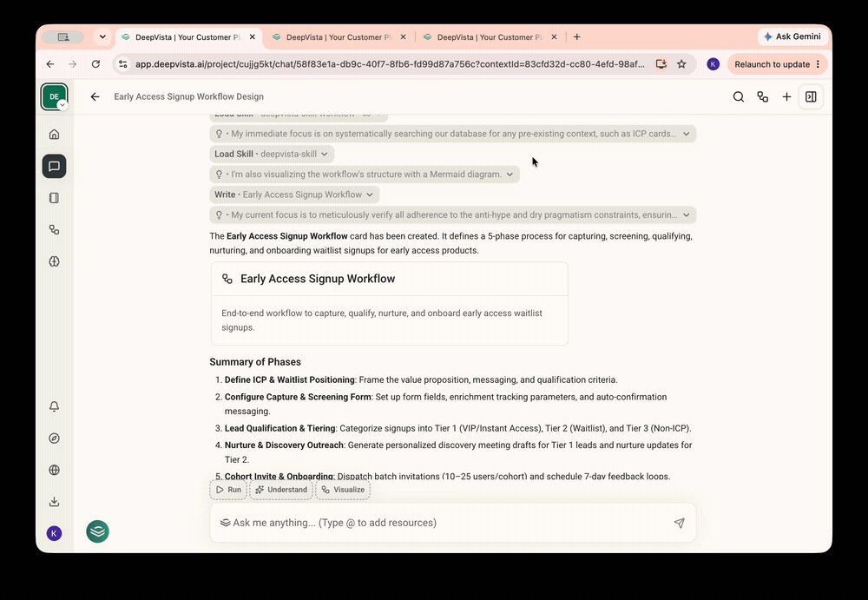Toggle the right side panel icon
The width and height of the screenshot is (868, 600).
811,97
